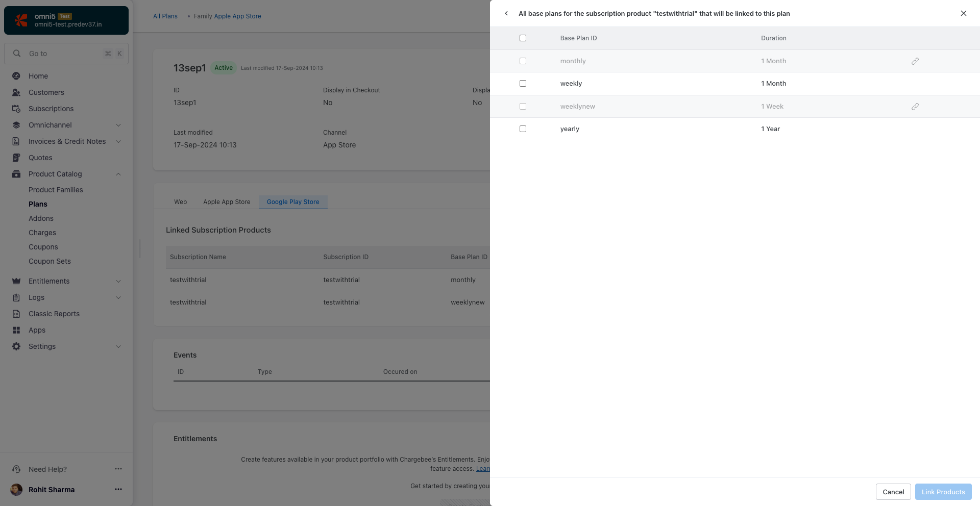Click the link icon in the weeklynew row
The height and width of the screenshot is (506, 980).
click(915, 107)
